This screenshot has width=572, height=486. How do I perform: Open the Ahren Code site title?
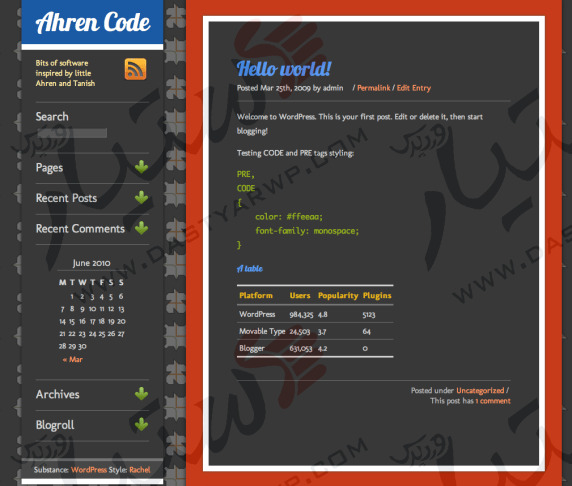[93, 22]
